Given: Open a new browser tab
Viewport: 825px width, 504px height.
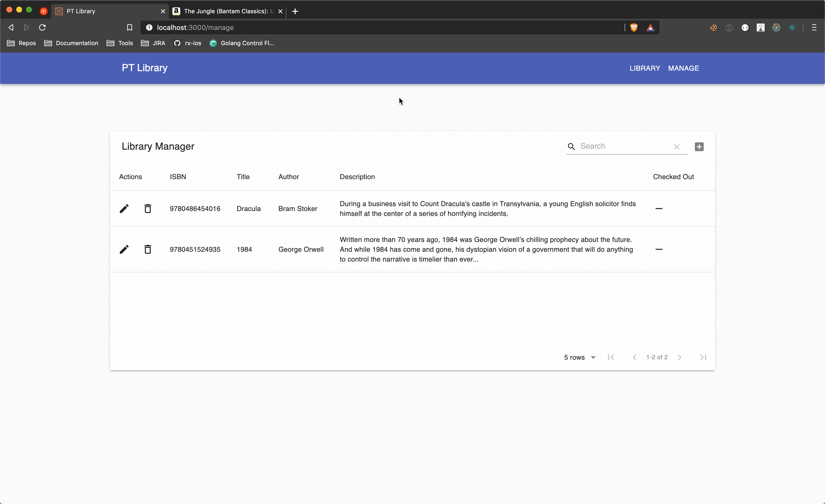Looking at the screenshot, I should pos(295,11).
